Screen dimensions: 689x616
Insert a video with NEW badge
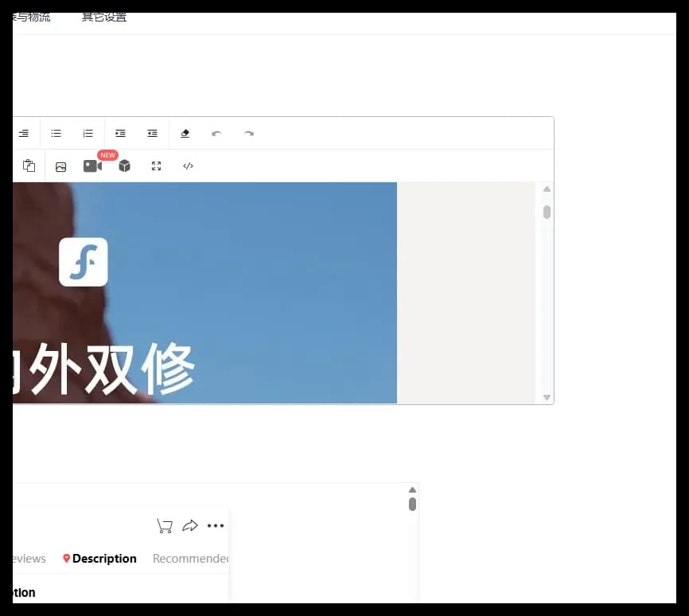[93, 166]
